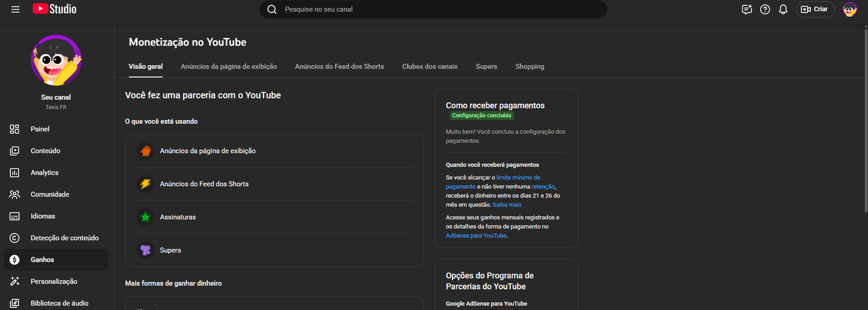Go to Analytics in the sidebar
Viewport: 868px width, 310px height.
[x=44, y=173]
